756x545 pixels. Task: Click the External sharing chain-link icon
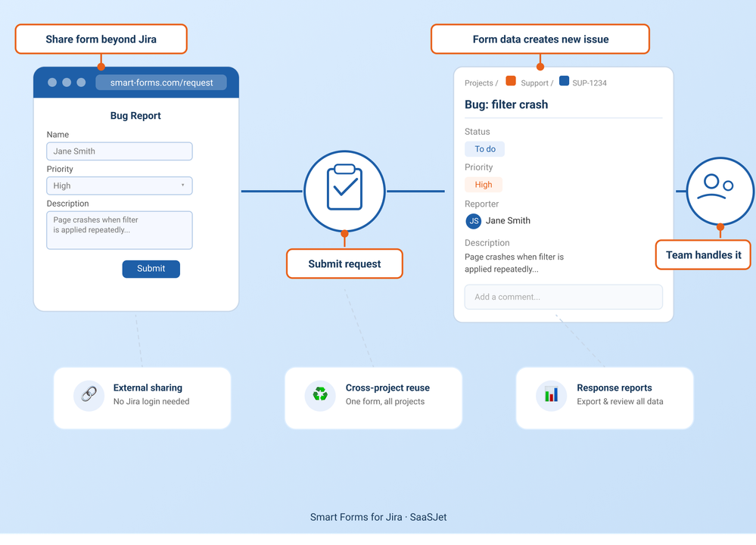pyautogui.click(x=89, y=395)
